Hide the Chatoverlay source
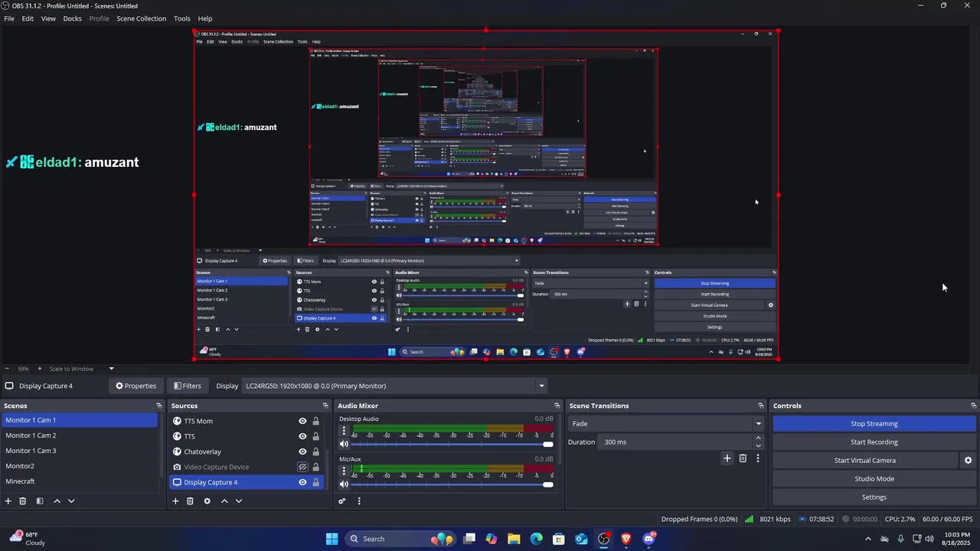This screenshot has height=551, width=980. pos(302,452)
